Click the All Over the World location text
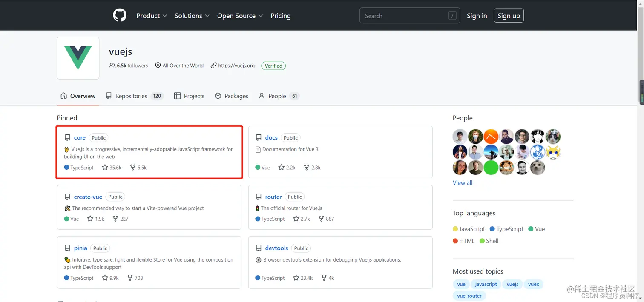 183,66
